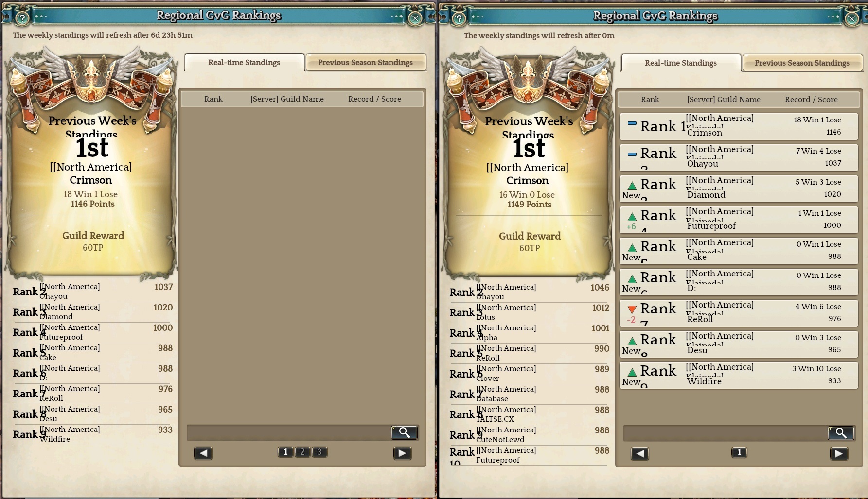Click the guild search field in right panel
Screen dimensions: 868x499
[x=726, y=433]
